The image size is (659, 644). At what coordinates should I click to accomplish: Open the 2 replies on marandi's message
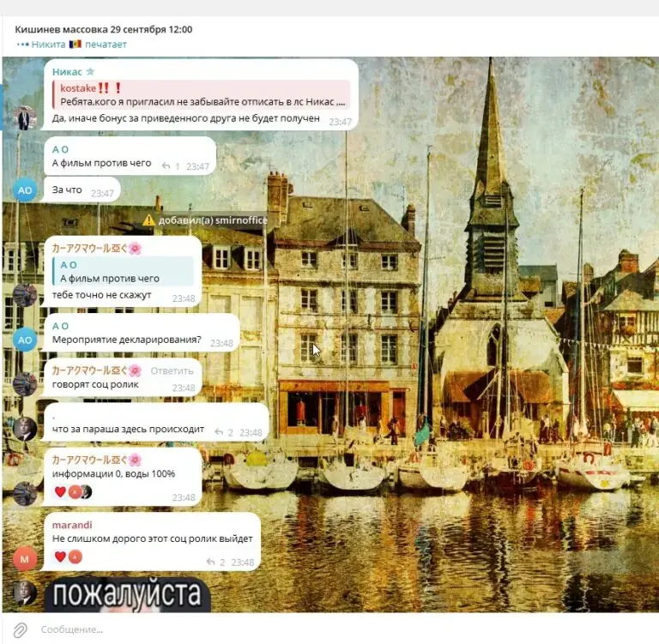click(x=215, y=562)
